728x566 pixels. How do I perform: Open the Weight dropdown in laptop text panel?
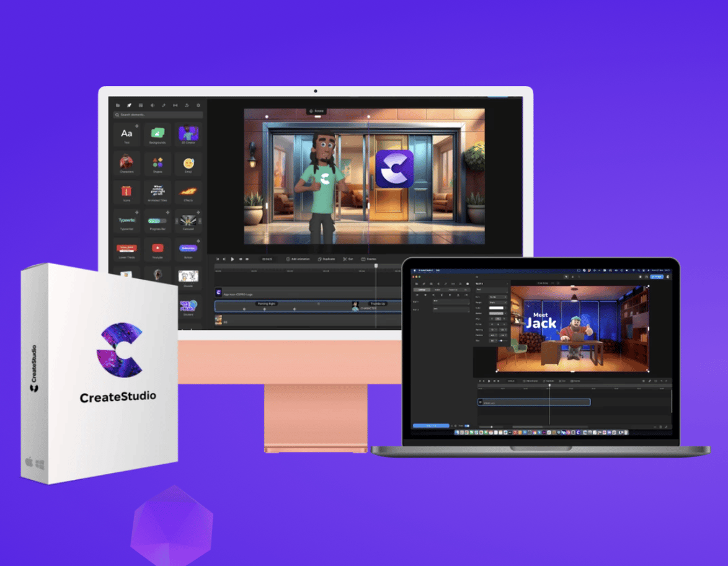pyautogui.click(x=498, y=303)
